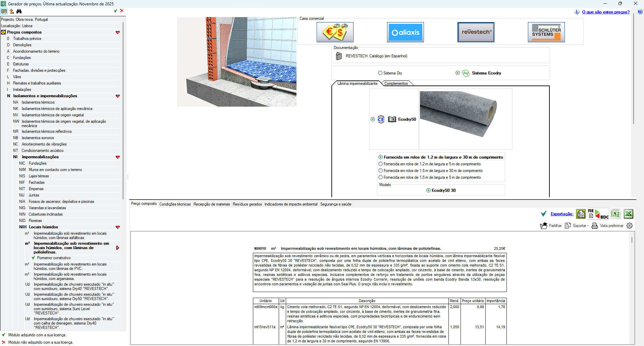644x346 pixels.
Task: Open search with the binoculars icon
Action: point(19,11)
